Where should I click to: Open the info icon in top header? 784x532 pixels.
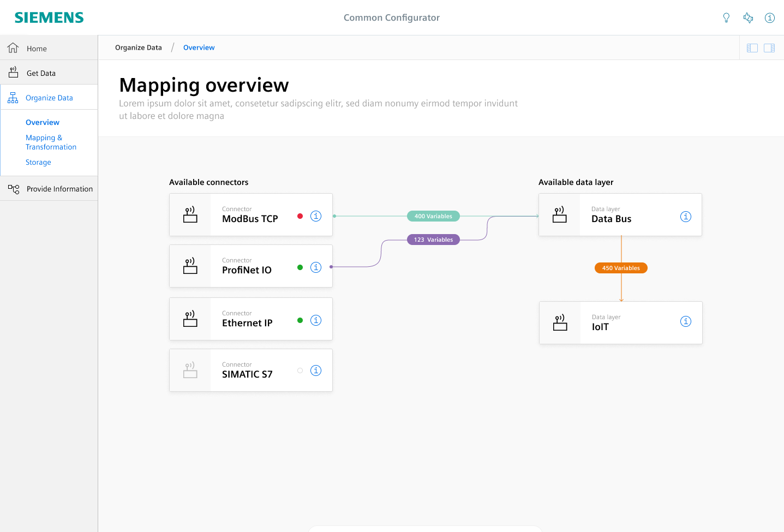(x=770, y=18)
